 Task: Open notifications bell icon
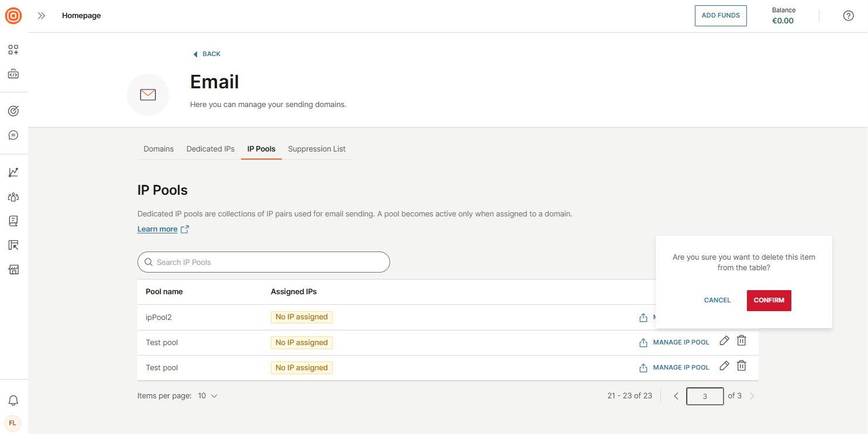pyautogui.click(x=13, y=401)
